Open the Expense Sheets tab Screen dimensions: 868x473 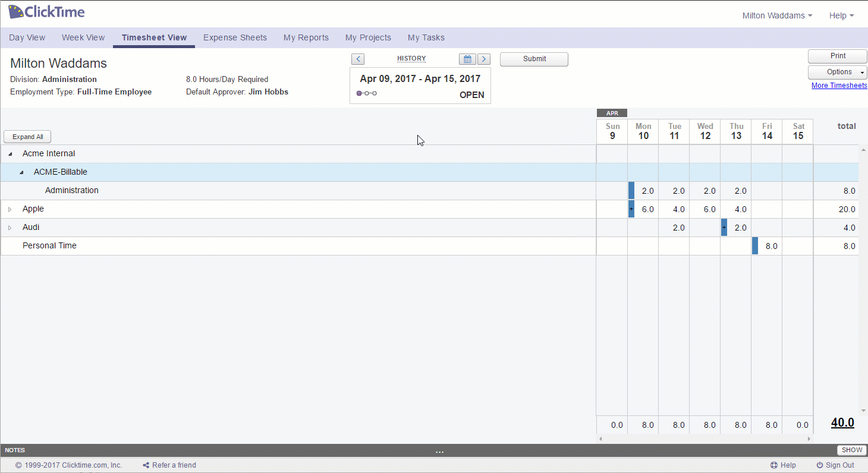click(235, 37)
